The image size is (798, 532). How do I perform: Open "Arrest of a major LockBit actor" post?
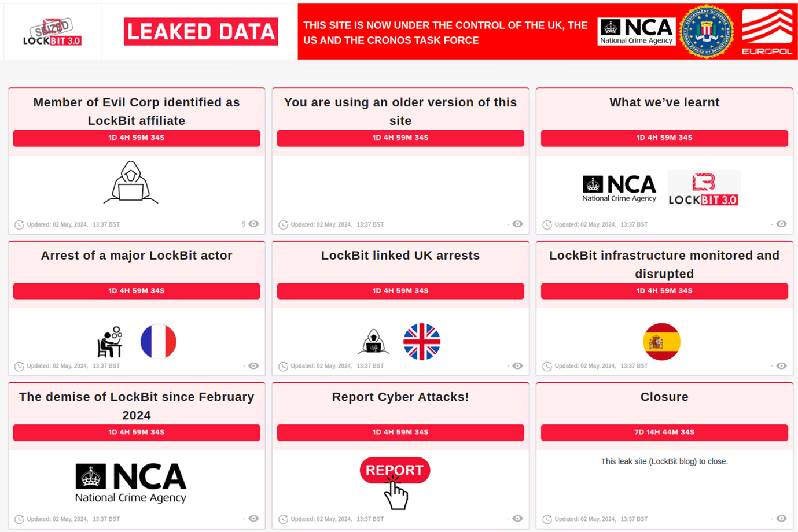pyautogui.click(x=137, y=256)
